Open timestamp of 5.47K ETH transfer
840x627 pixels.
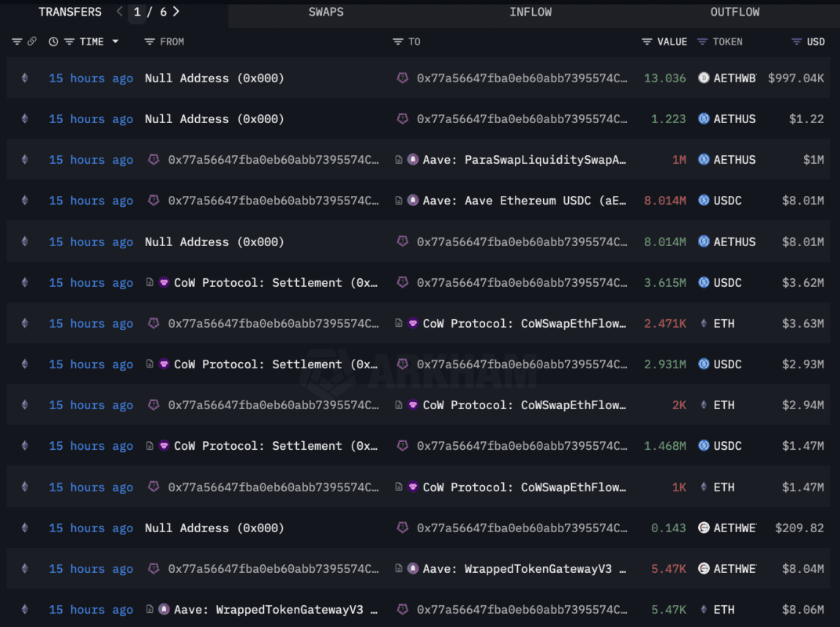[x=91, y=609]
